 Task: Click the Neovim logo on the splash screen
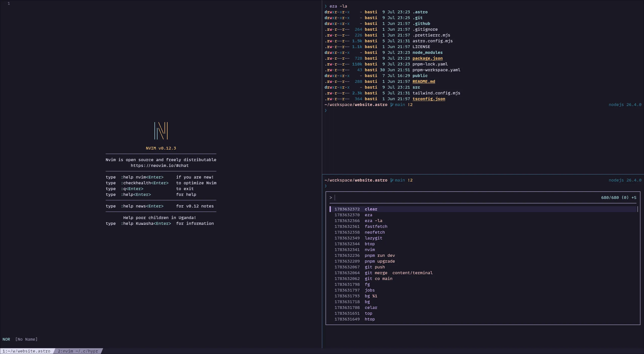point(161,131)
